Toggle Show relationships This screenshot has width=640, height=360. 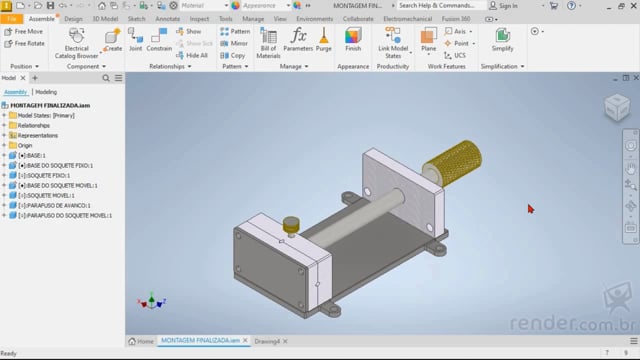pyautogui.click(x=189, y=31)
